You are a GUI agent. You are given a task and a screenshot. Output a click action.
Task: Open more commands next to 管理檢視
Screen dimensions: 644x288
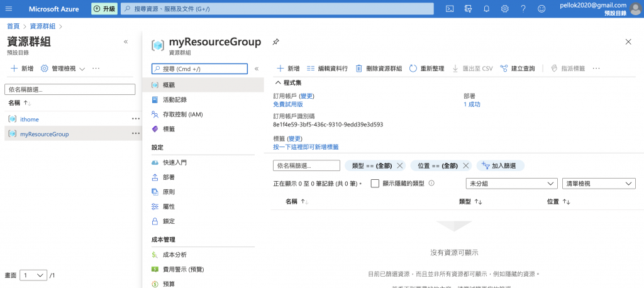pyautogui.click(x=96, y=68)
